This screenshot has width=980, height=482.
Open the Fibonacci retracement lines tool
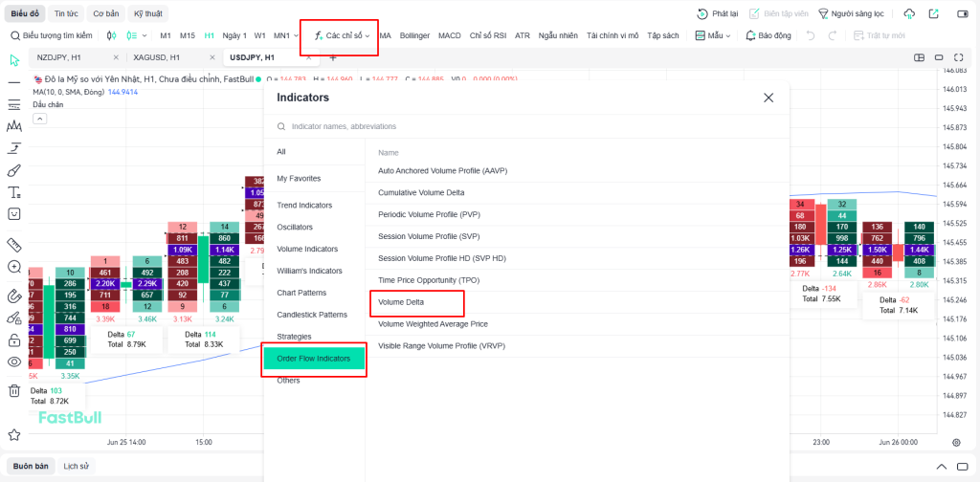13,103
